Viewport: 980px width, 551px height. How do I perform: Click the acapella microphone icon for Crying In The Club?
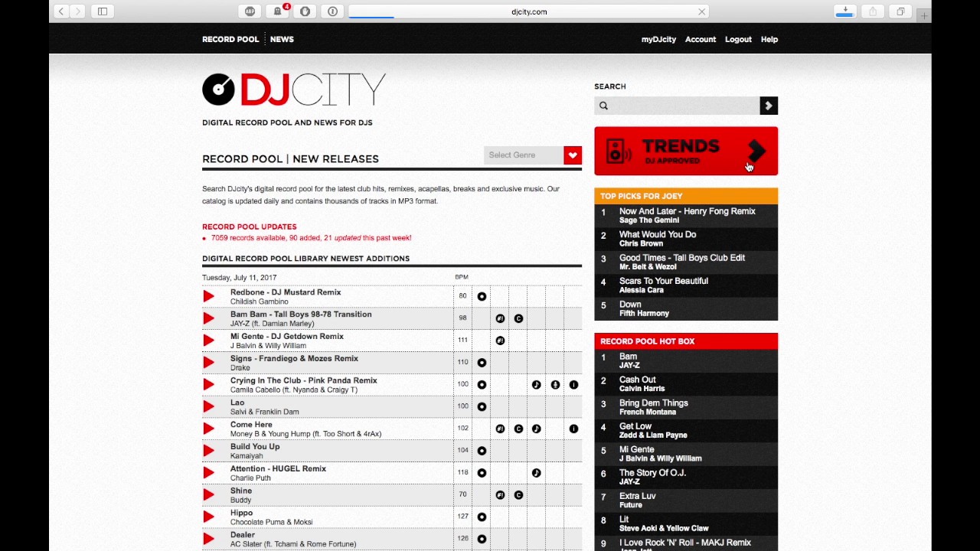coord(555,385)
